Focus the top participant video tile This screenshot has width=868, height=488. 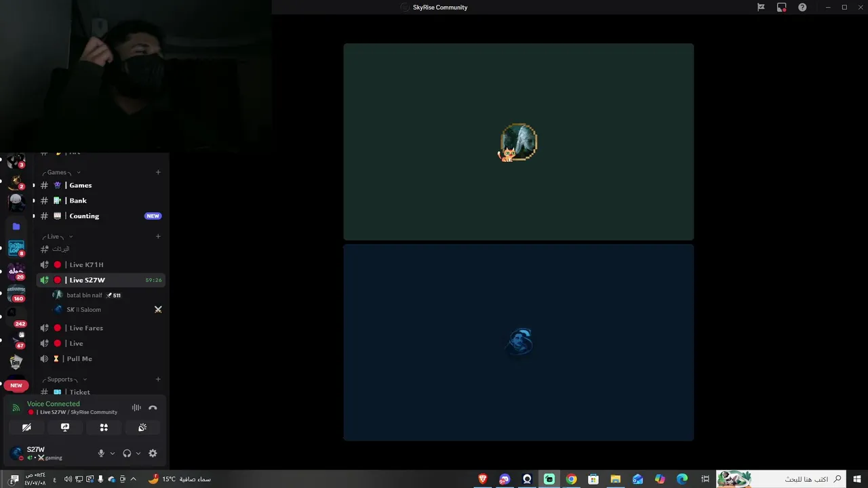519,142
